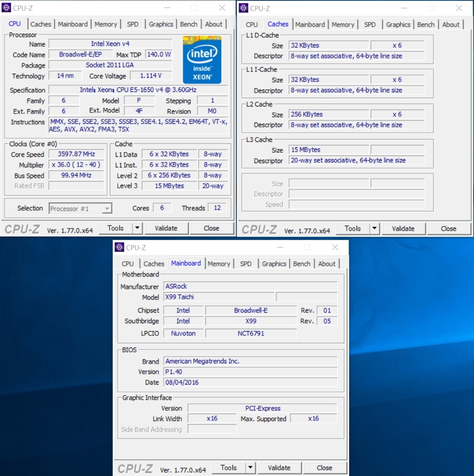Click the Close button on the Caches window
Viewport: 474px width, 476px height.
point(448,228)
